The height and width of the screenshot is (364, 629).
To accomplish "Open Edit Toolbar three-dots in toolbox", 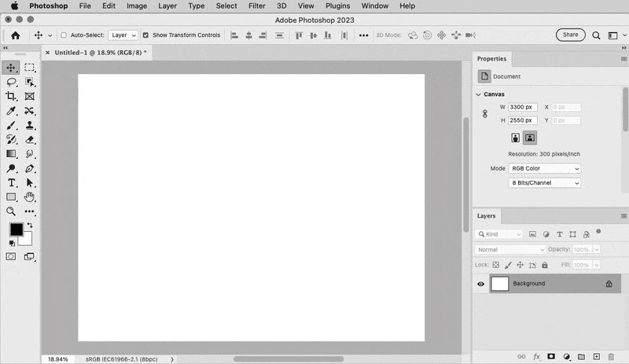I will tap(29, 211).
